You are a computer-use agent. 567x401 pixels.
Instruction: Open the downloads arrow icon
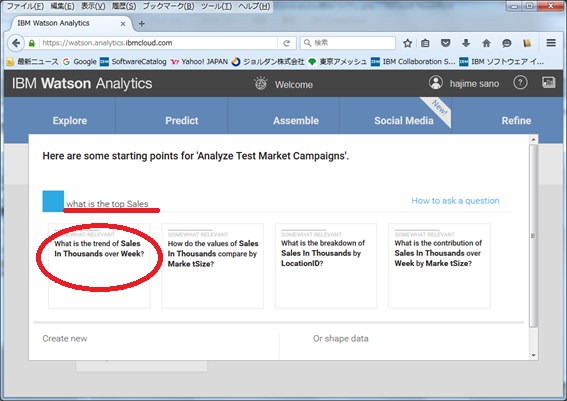466,43
